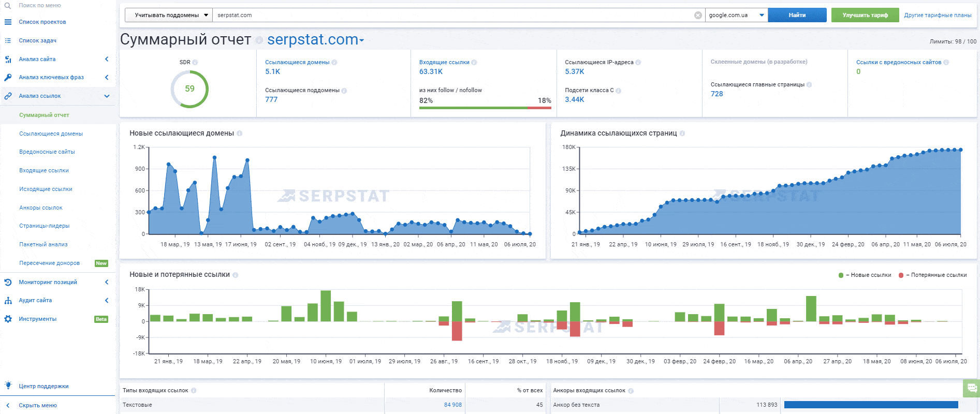Open the subdomain mode dropdown

(168, 16)
